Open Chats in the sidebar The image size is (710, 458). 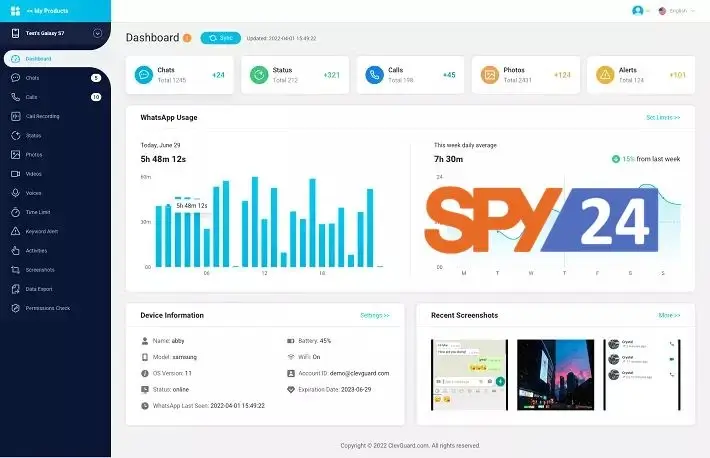click(x=55, y=78)
